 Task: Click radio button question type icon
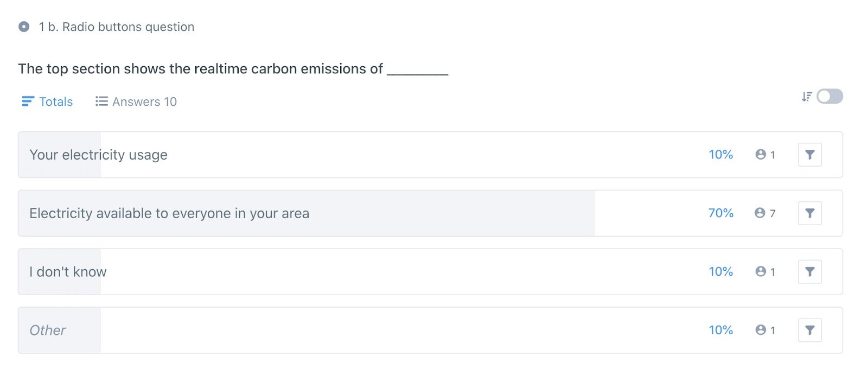point(24,27)
